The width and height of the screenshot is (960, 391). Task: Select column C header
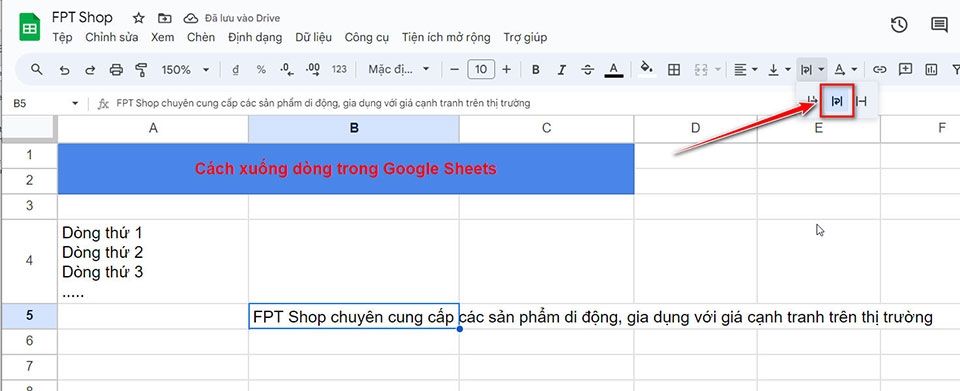click(546, 128)
